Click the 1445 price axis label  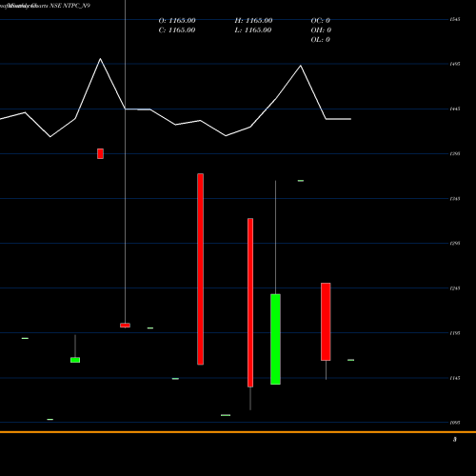coord(455,109)
